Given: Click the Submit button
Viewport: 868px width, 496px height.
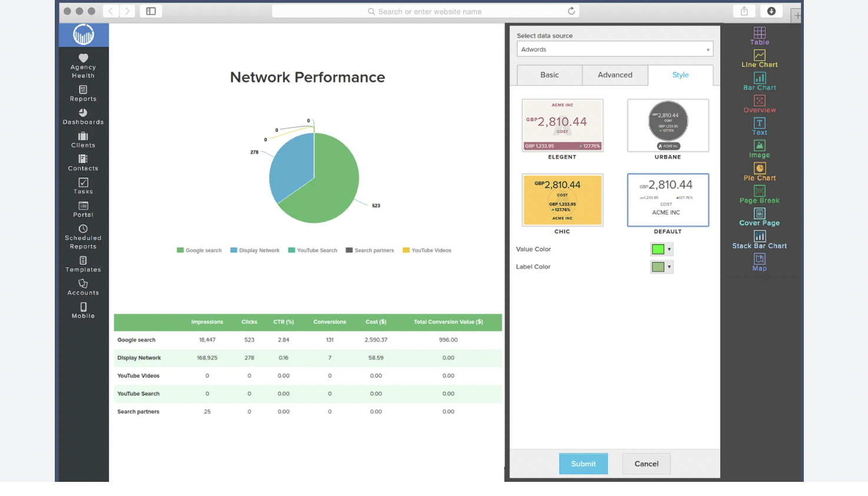Looking at the screenshot, I should (583, 464).
